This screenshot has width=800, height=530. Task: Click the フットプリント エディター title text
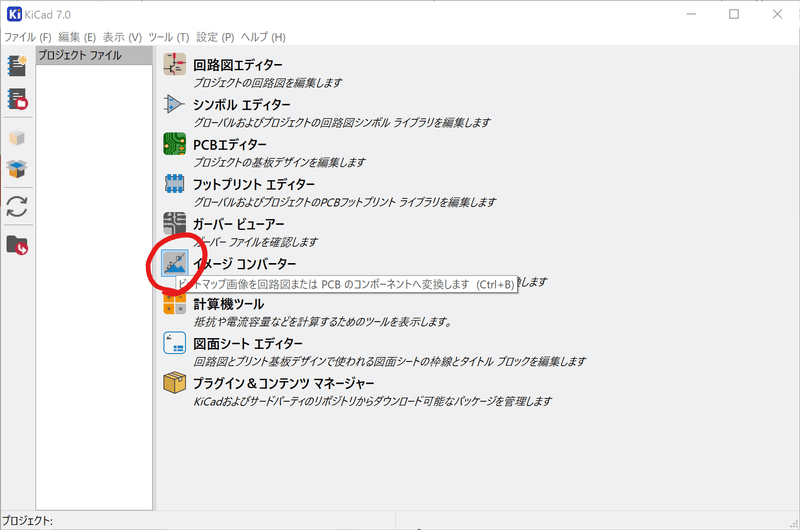click(254, 185)
